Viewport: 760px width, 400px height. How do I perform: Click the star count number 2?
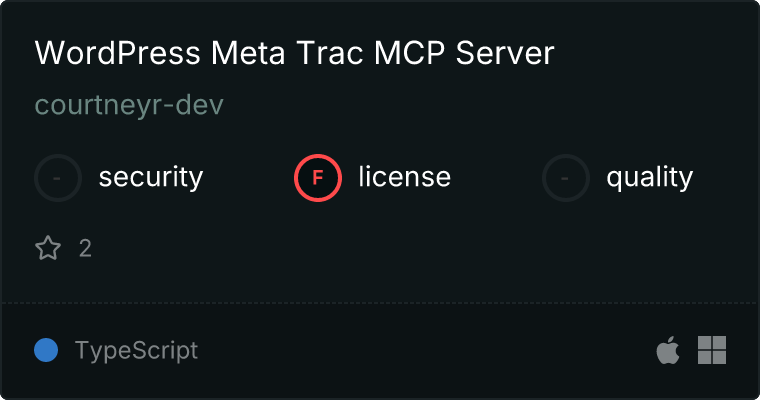click(x=85, y=249)
